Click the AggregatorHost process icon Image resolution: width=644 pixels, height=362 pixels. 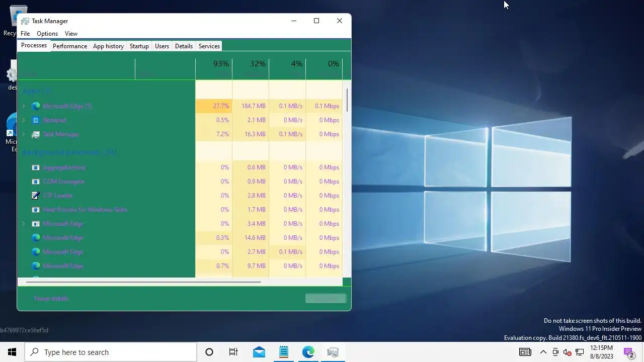[36, 167]
